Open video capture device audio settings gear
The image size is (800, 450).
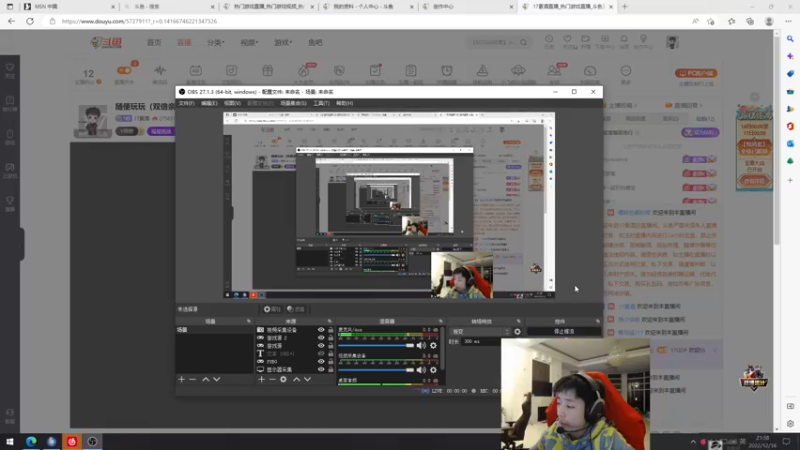point(433,370)
